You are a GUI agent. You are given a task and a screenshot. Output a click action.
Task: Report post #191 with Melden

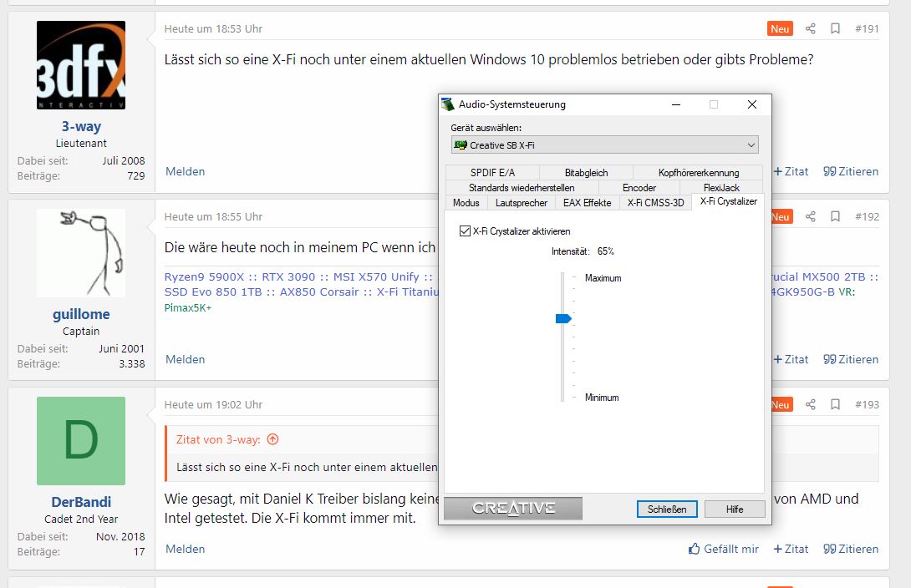coord(186,171)
